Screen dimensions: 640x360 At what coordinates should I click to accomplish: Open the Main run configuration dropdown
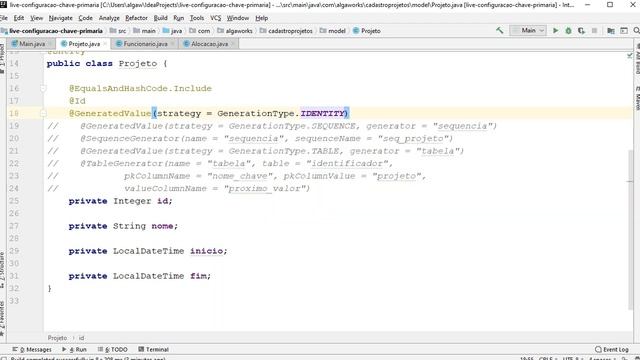click(528, 31)
